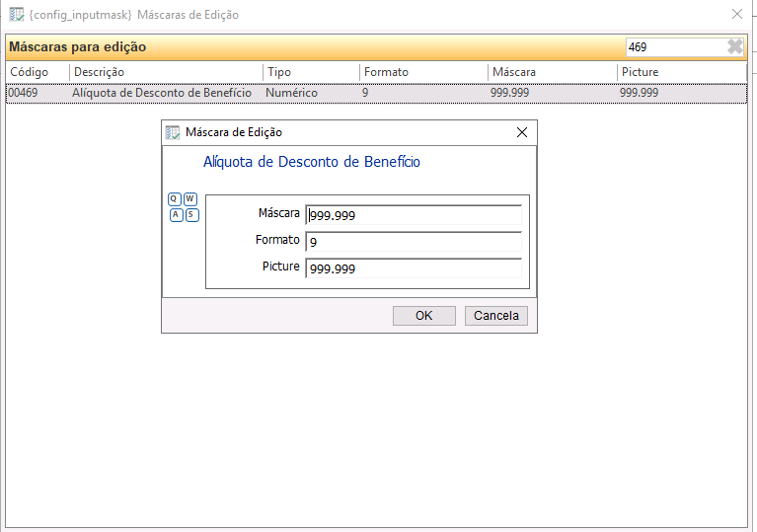Click the Tipo column header

(310, 72)
